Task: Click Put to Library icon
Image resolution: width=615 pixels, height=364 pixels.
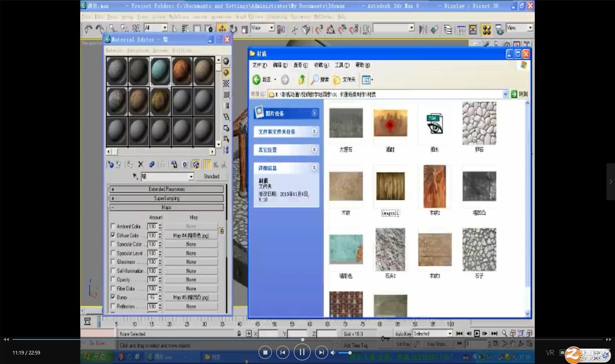Action: coord(174,165)
